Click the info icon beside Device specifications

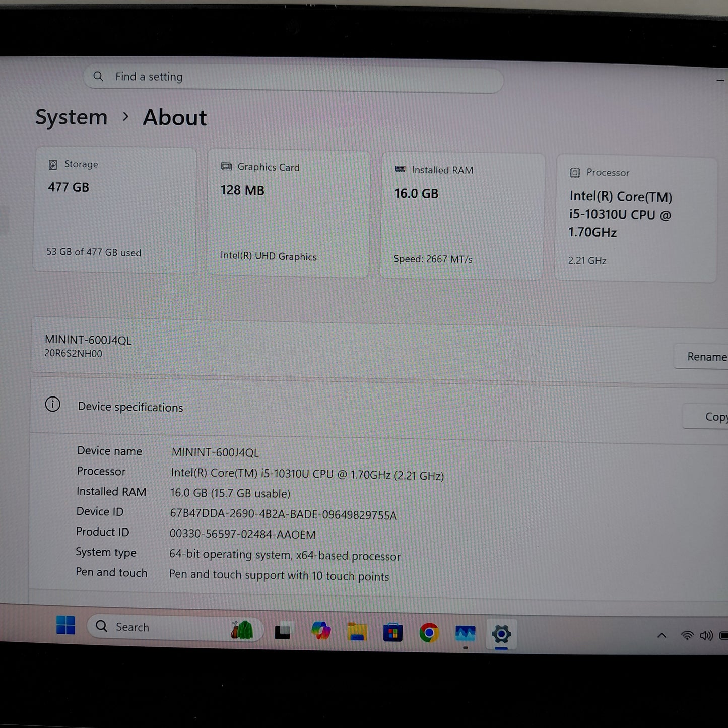point(52,405)
